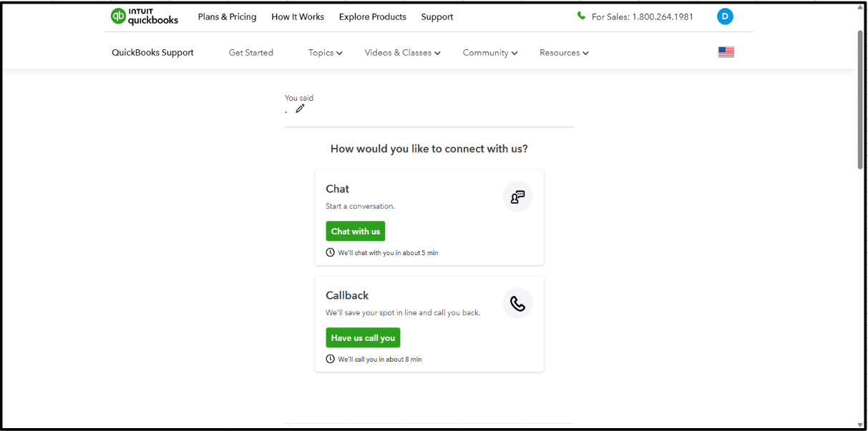Click the phone callback icon
Screen dimensions: 868x431
click(x=517, y=304)
